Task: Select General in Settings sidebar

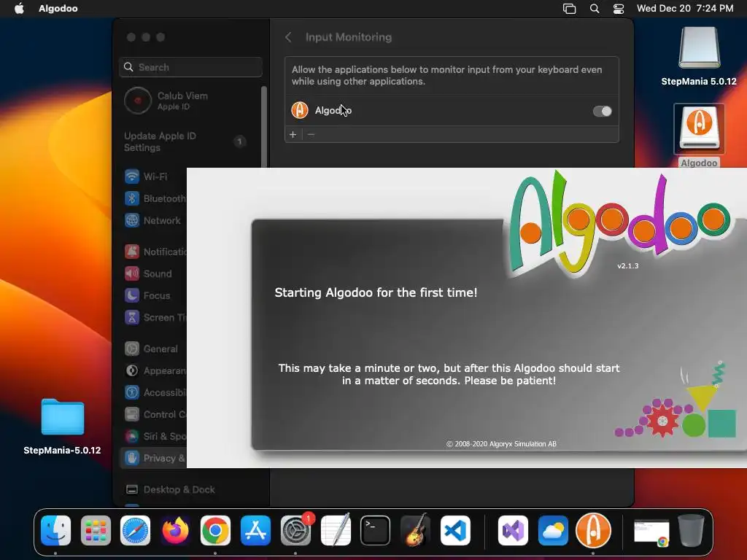Action: tap(153, 349)
